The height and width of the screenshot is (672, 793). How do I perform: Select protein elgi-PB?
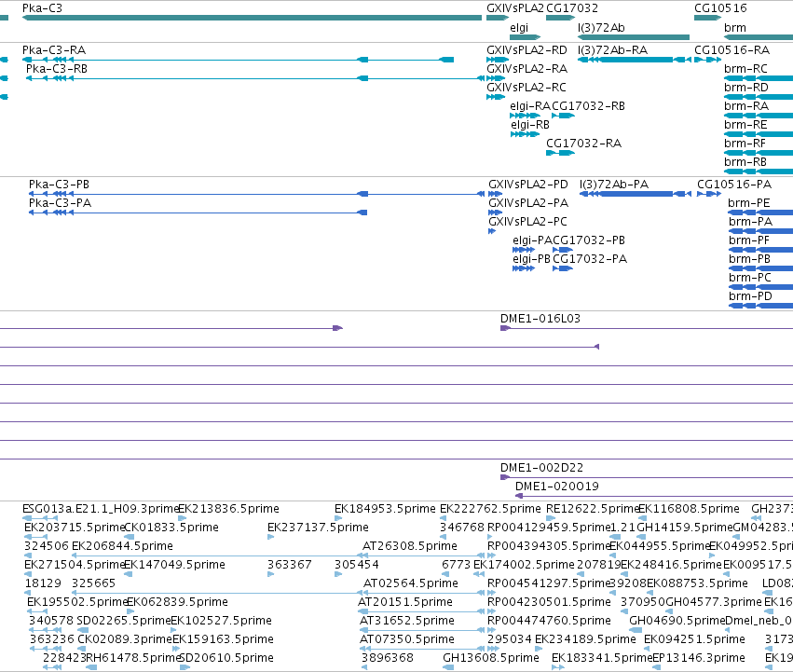pyautogui.click(x=524, y=268)
